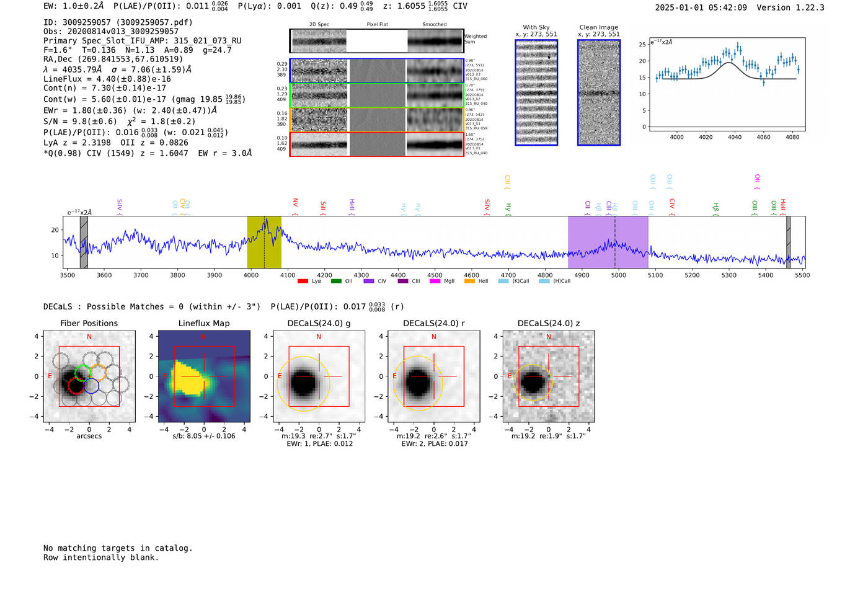This screenshot has width=868, height=591.
Task: Click the s/b: 8.05 +/- 0.106 caption
Action: pyautogui.click(x=204, y=436)
